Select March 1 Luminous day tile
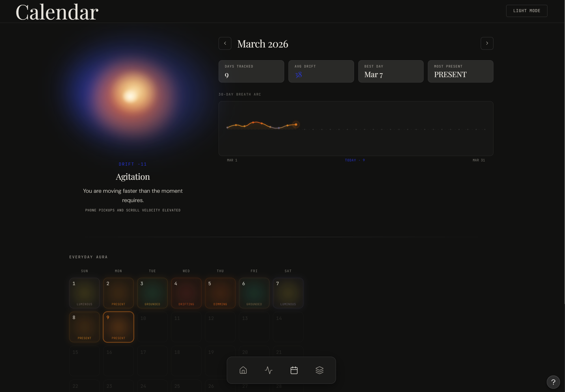 tap(85, 293)
